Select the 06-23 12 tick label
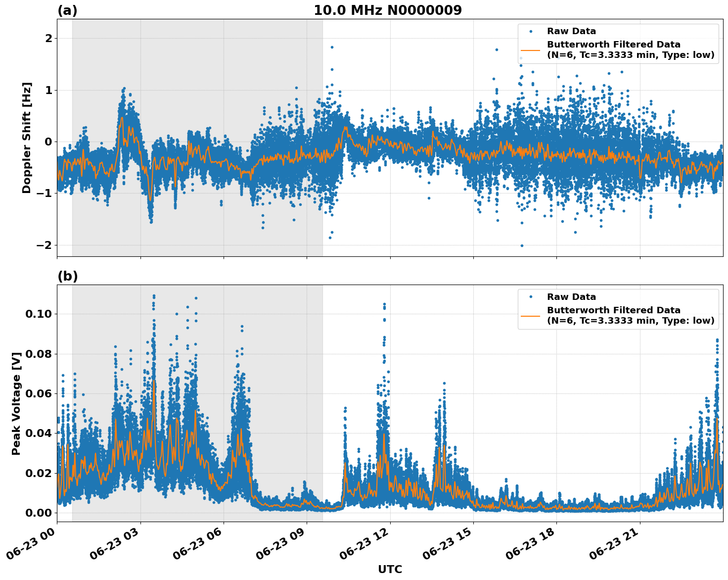 tap(364, 542)
